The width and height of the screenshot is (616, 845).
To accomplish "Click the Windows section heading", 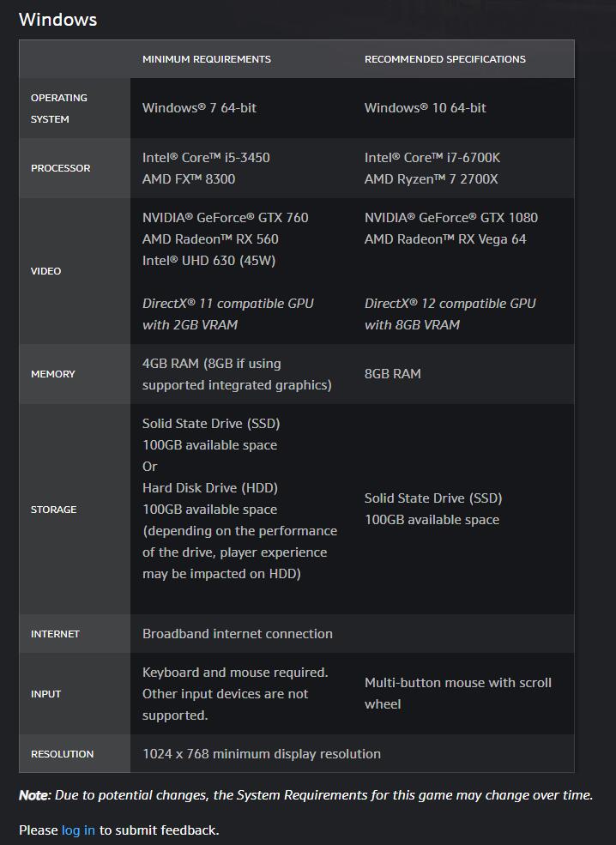I will [x=57, y=19].
